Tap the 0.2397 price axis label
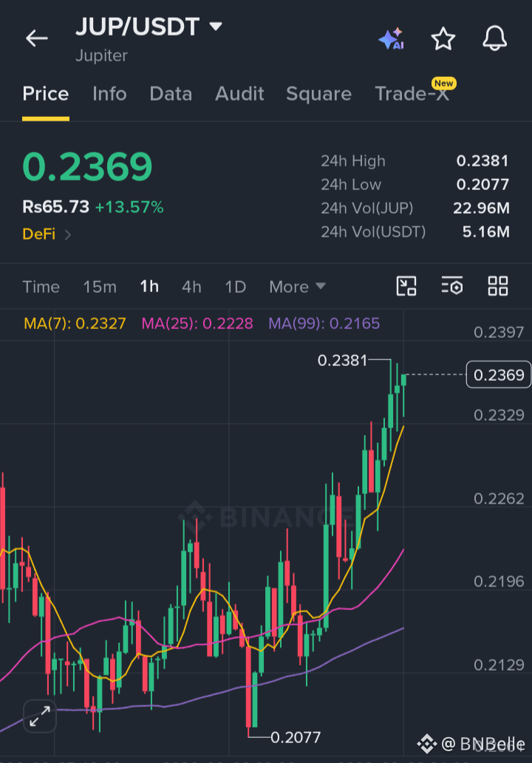 click(499, 333)
